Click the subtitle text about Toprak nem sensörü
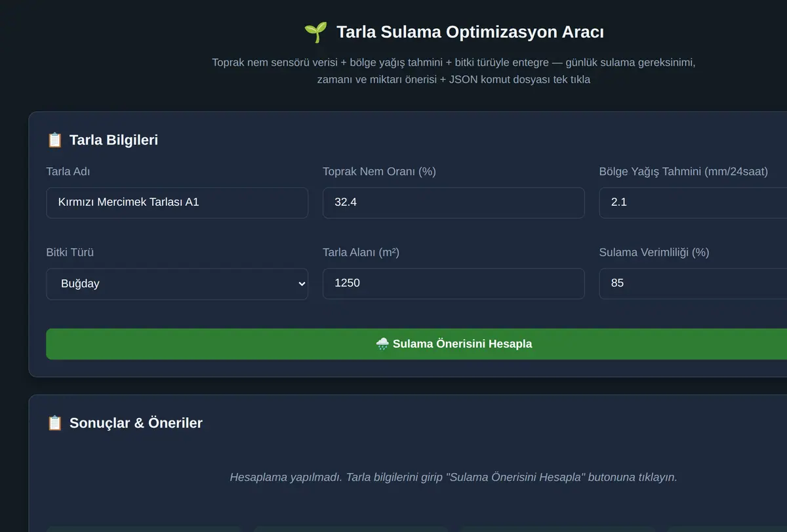 coord(453,71)
